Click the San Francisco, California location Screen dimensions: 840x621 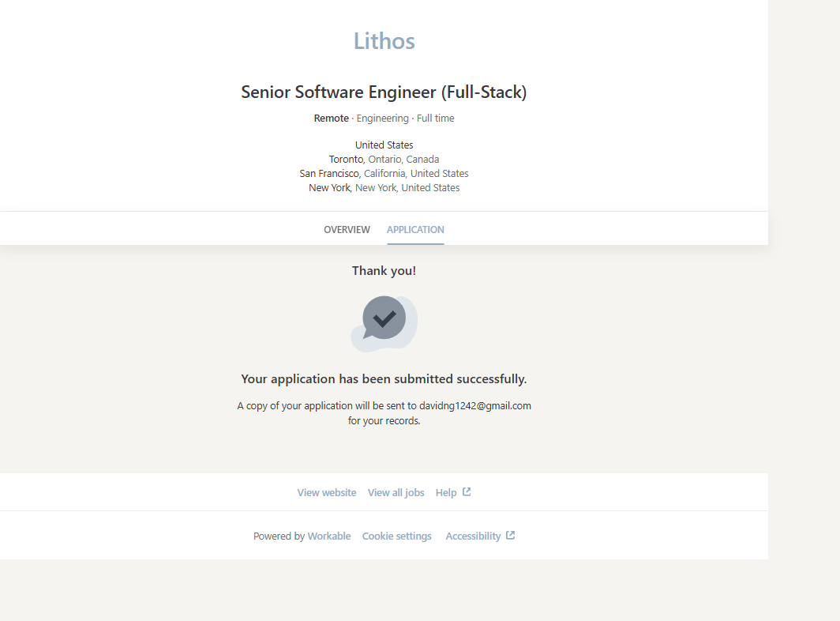[x=384, y=174]
